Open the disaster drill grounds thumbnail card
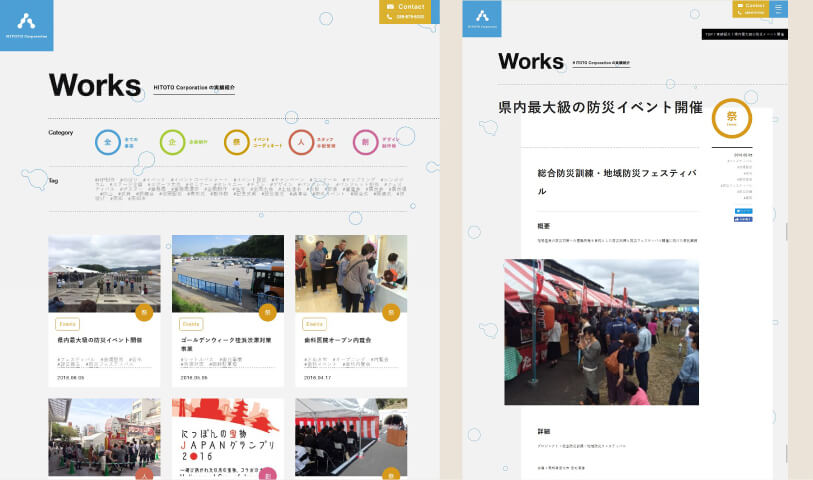Screen dimensions: 813x480 click(104, 274)
